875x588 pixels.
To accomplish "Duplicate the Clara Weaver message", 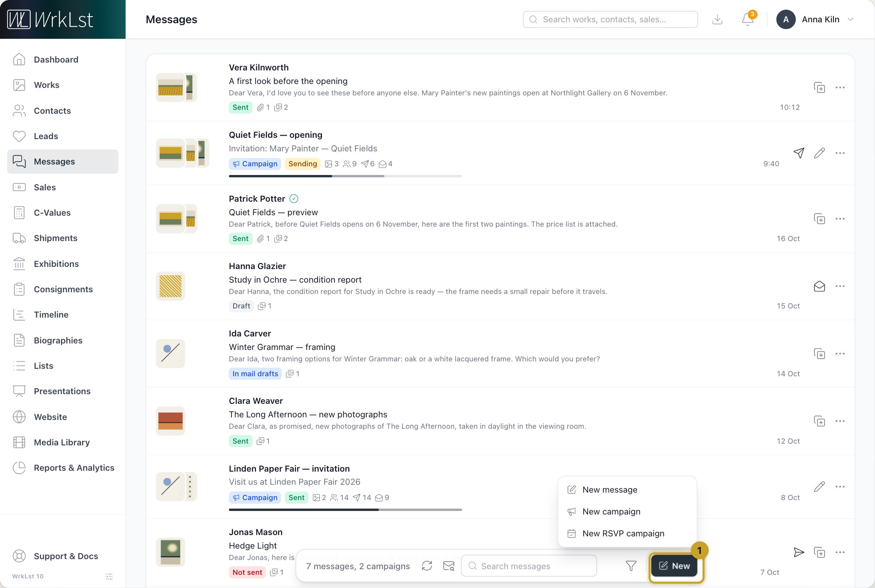I will [819, 421].
